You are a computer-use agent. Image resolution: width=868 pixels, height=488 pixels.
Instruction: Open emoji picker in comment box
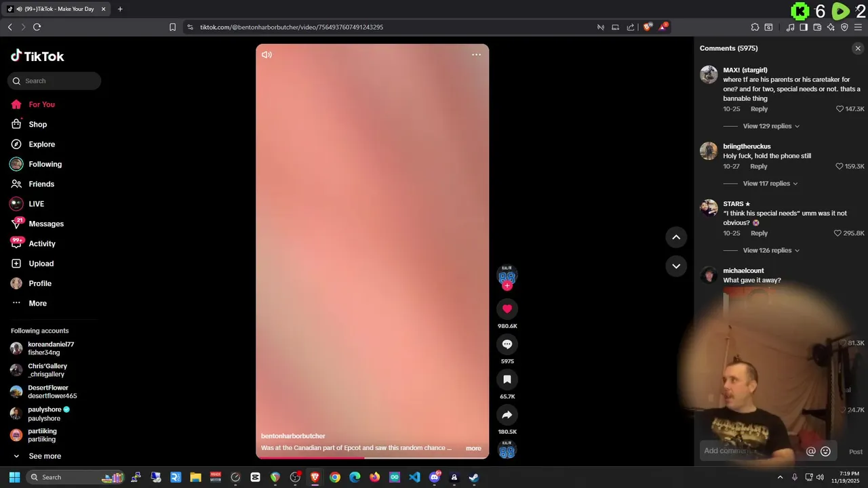[x=825, y=451]
